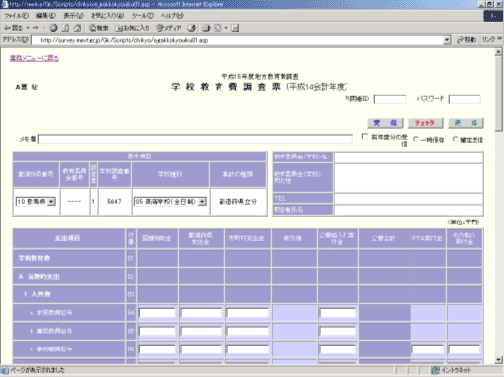
Task: Click the password input field
Action: (465, 99)
